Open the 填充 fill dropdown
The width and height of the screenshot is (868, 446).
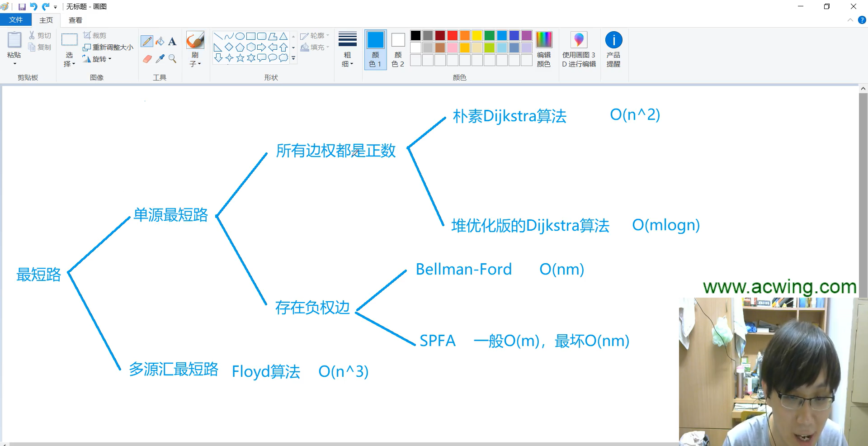click(315, 47)
